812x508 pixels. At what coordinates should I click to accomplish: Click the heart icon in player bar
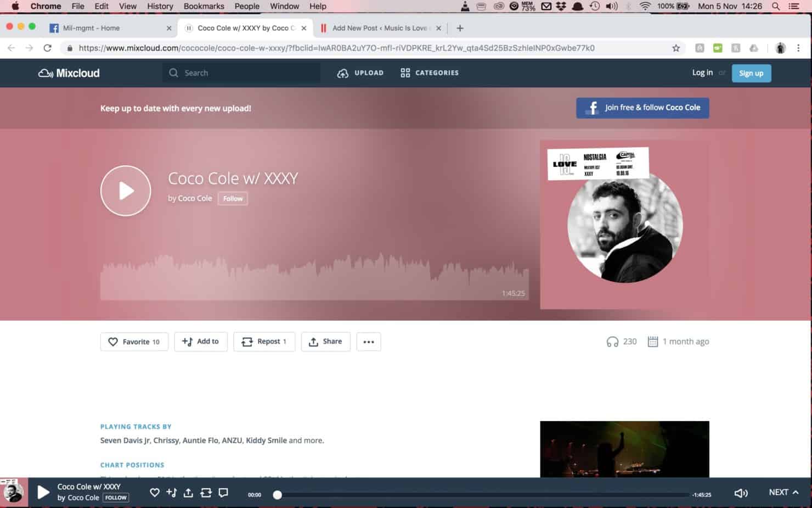[155, 493]
